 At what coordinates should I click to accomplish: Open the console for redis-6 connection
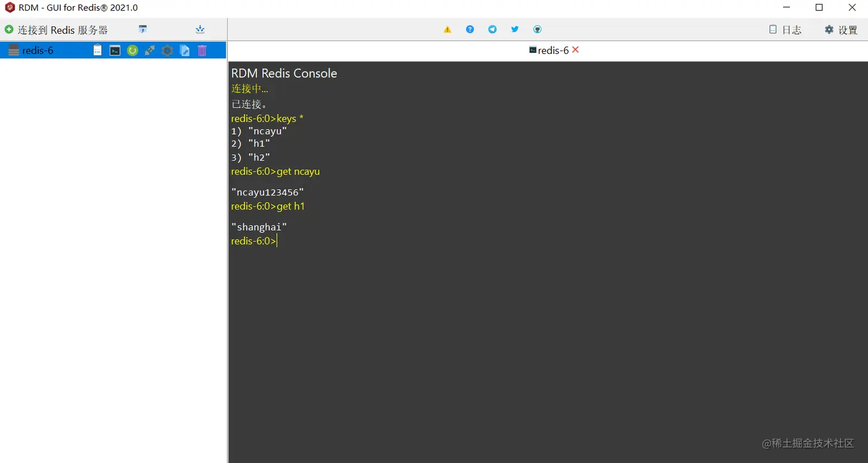[x=115, y=50]
